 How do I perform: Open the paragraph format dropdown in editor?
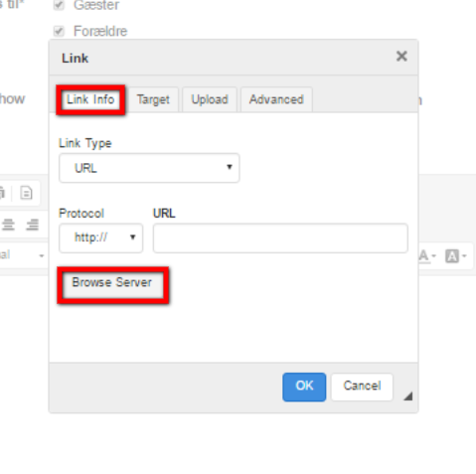(22, 255)
